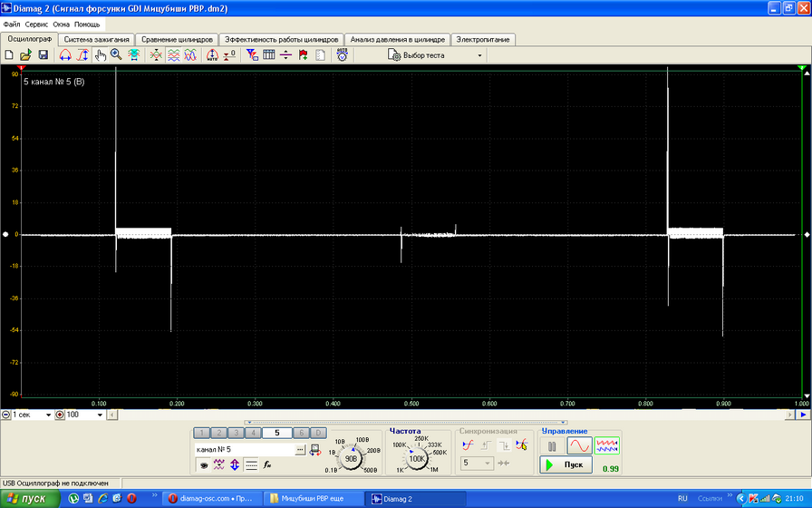The image size is (812, 508).
Task: Switch to the Осциллограф tab
Action: tap(30, 39)
